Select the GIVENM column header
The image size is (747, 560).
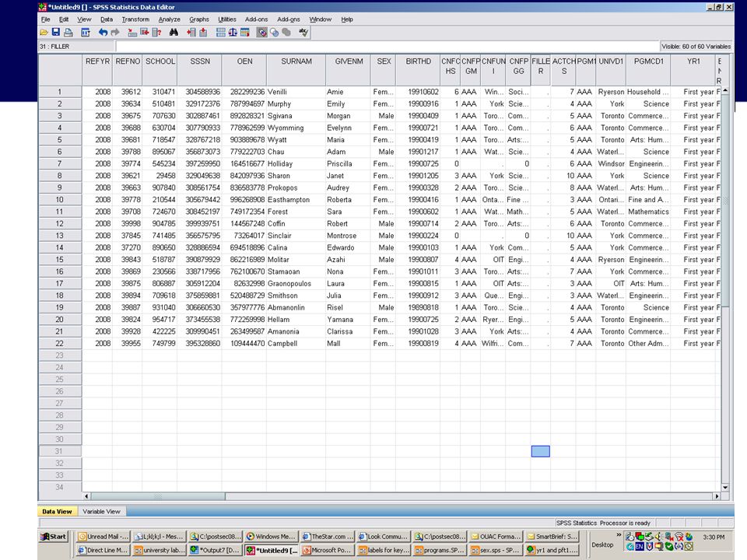pyautogui.click(x=349, y=69)
